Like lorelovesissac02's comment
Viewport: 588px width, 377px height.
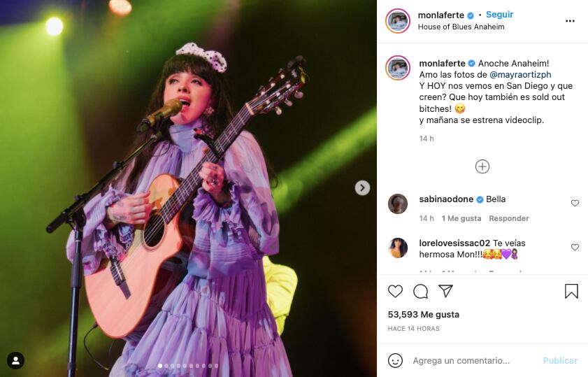[x=575, y=248]
